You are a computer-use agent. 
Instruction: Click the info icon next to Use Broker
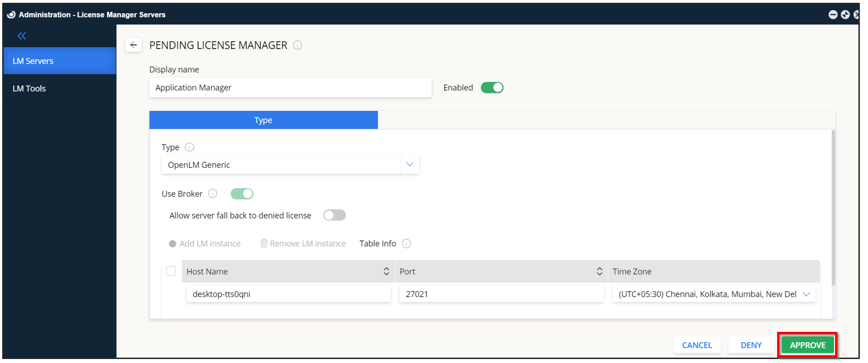pos(212,194)
